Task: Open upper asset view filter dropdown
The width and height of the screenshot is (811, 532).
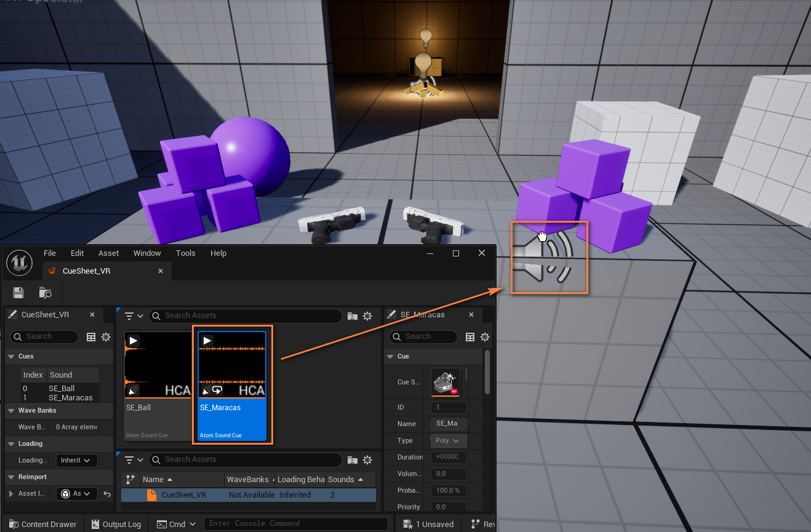Action: pos(134,316)
